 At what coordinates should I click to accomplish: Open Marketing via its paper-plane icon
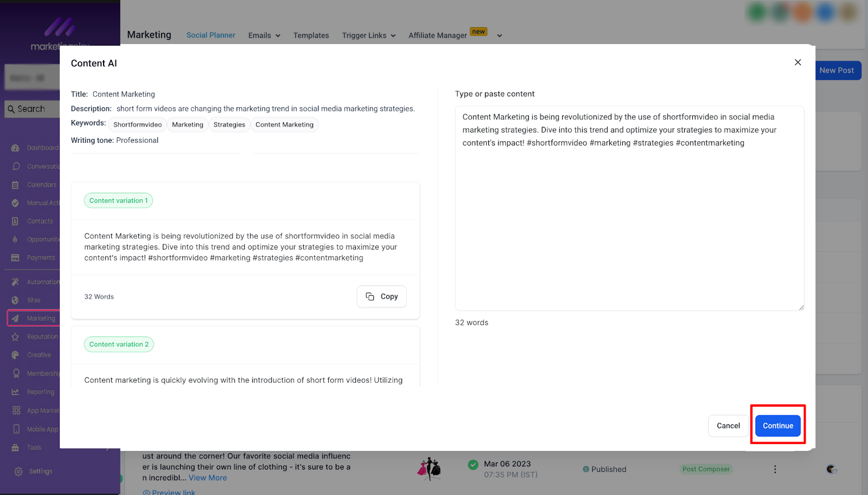point(16,319)
